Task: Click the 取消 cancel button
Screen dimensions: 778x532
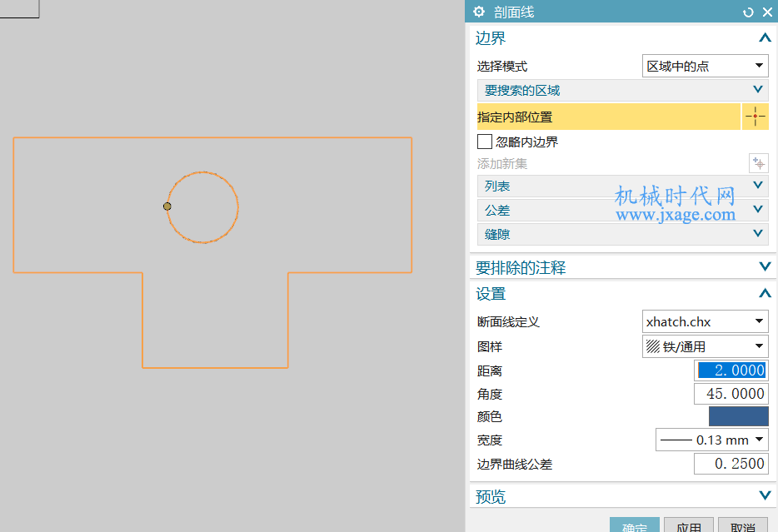Action: click(743, 525)
